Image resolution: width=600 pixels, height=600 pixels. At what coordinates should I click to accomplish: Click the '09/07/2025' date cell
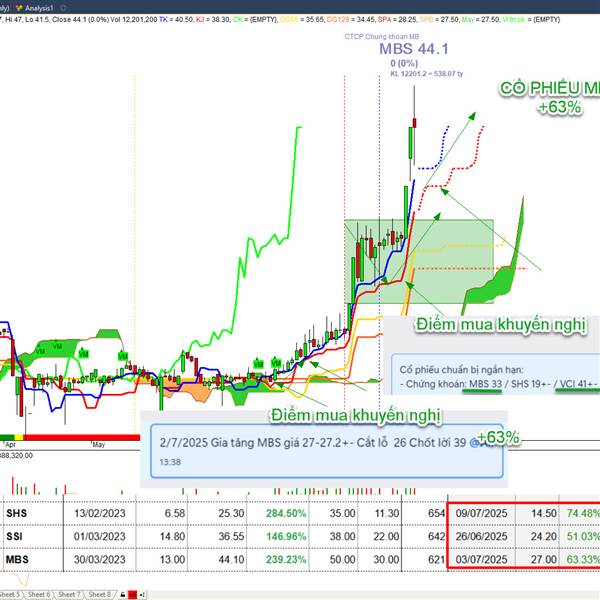(481, 513)
